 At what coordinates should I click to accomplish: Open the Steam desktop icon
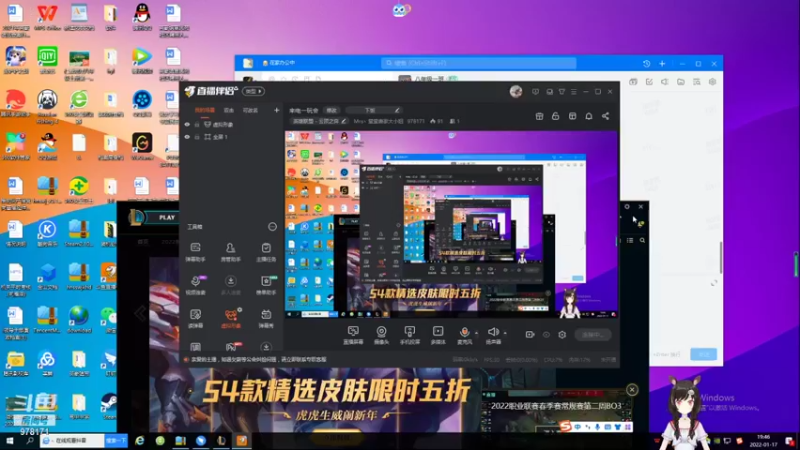(109, 406)
